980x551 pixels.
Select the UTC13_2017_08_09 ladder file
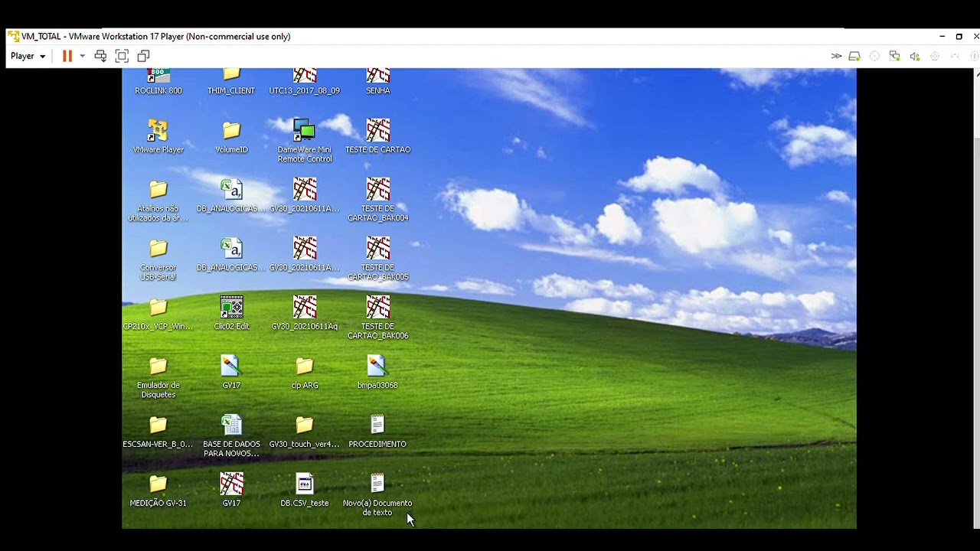[305, 82]
